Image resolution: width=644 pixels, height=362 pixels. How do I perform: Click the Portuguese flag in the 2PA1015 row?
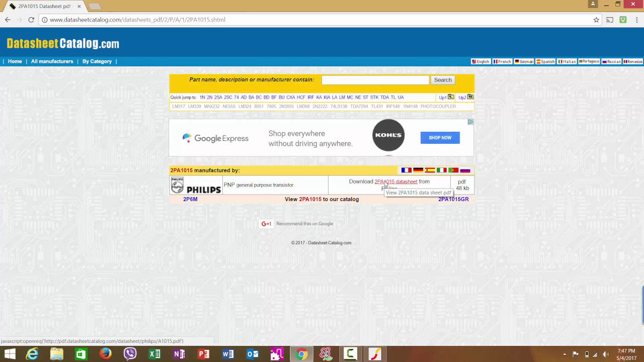[x=453, y=170]
